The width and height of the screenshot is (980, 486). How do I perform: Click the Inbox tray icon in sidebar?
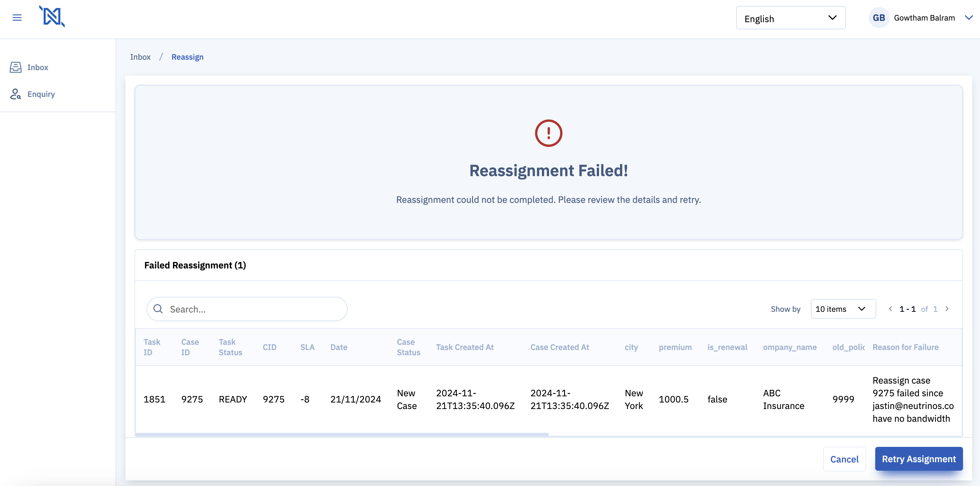click(x=16, y=67)
